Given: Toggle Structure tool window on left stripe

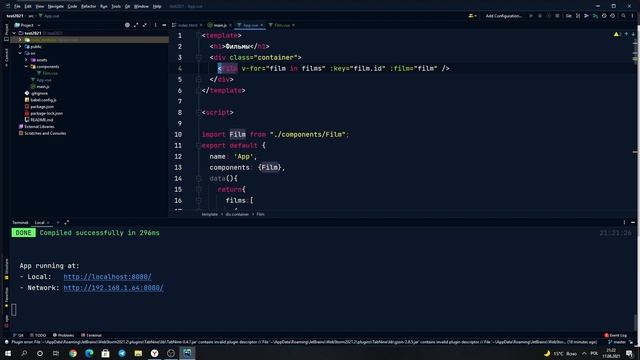Looking at the screenshot, I should pos(6,269).
